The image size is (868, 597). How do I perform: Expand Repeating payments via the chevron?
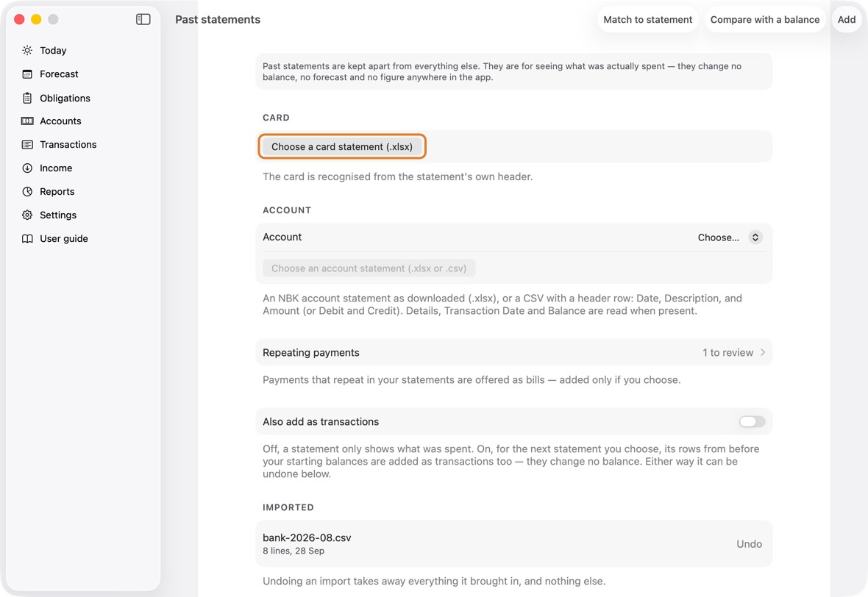(x=763, y=352)
